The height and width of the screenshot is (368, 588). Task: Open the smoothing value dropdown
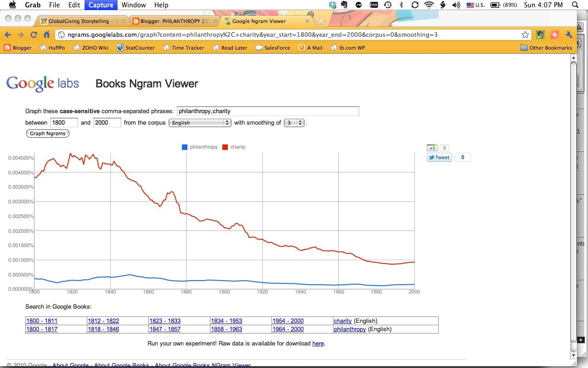click(294, 123)
